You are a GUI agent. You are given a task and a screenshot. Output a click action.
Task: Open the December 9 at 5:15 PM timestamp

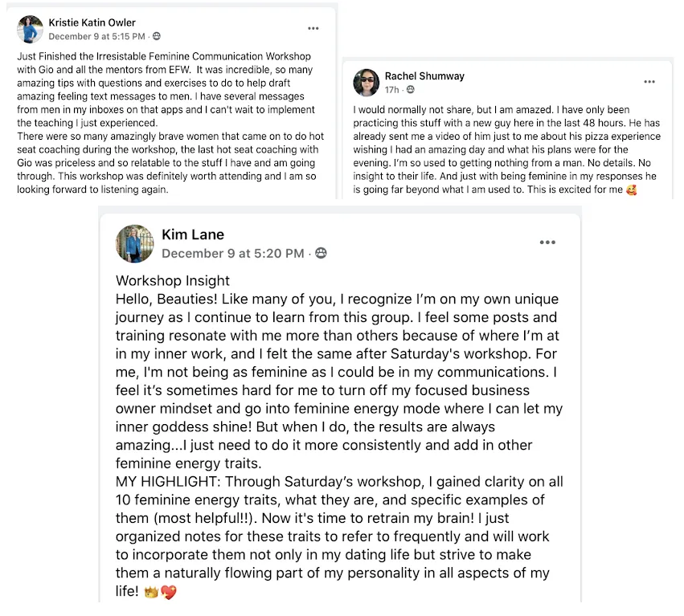coord(96,37)
